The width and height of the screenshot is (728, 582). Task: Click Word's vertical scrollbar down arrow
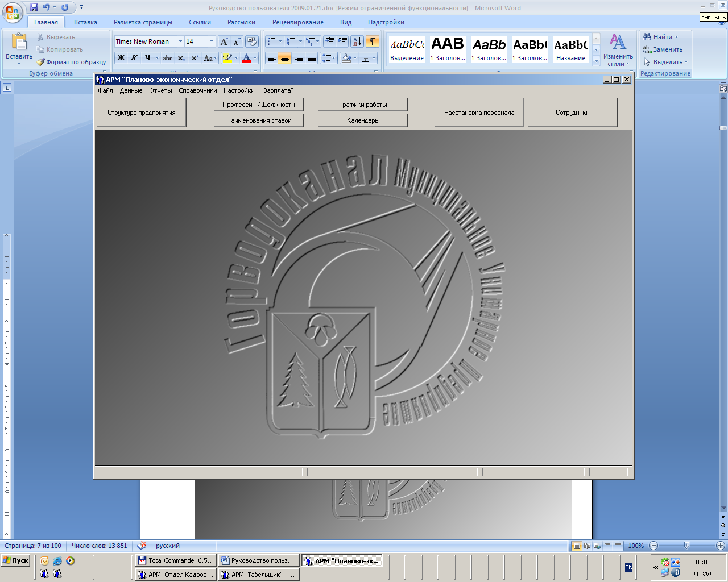tap(723, 508)
